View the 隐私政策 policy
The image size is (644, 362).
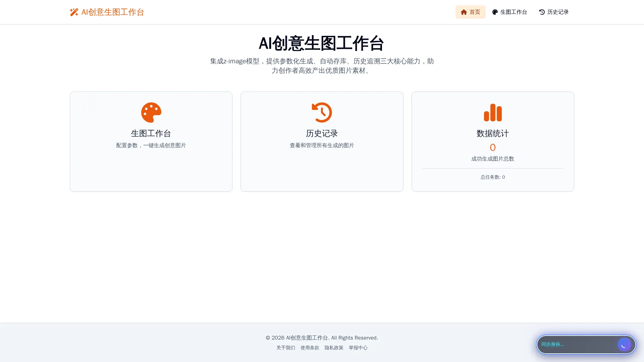334,348
